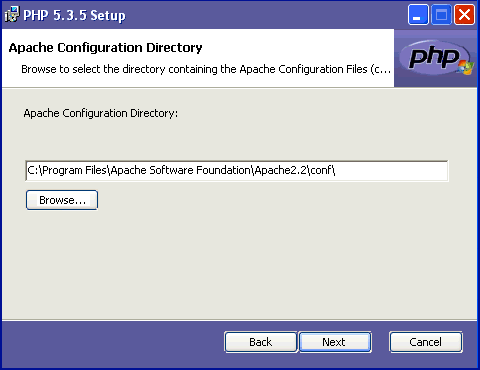Click the Browse... button
The width and height of the screenshot is (480, 370).
tap(62, 200)
